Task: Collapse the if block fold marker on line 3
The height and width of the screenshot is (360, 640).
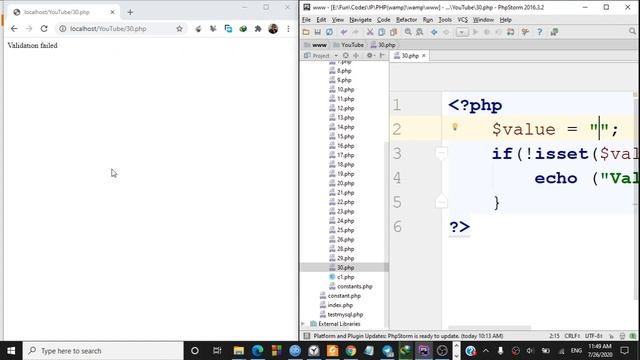Action: tap(441, 153)
